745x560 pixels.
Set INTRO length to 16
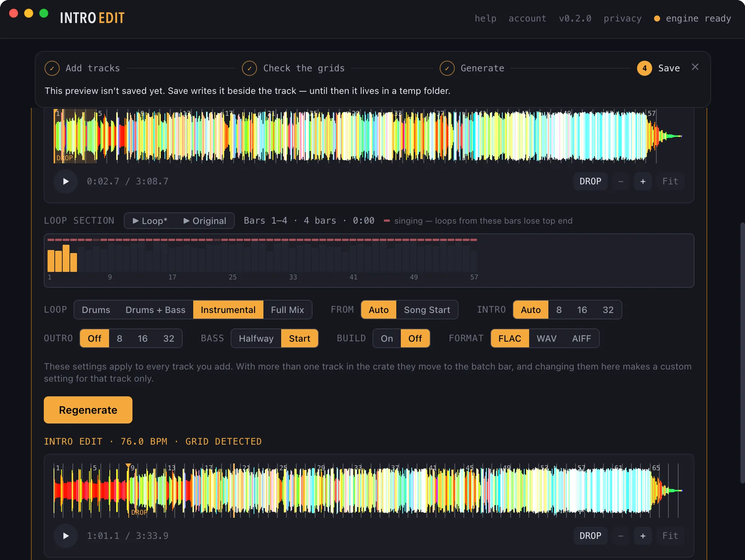(582, 310)
